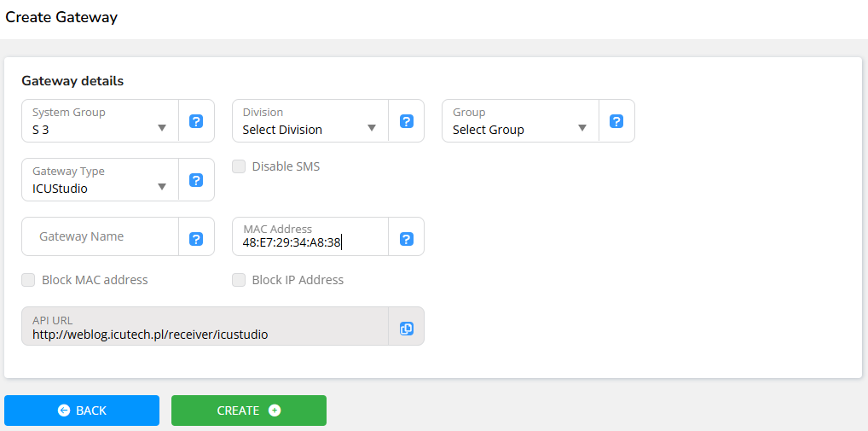Open help for the Division field
The width and height of the screenshot is (868, 431).
pos(407,121)
